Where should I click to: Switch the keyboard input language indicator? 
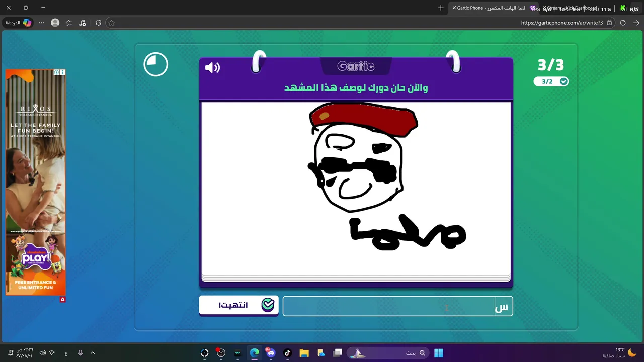66,353
